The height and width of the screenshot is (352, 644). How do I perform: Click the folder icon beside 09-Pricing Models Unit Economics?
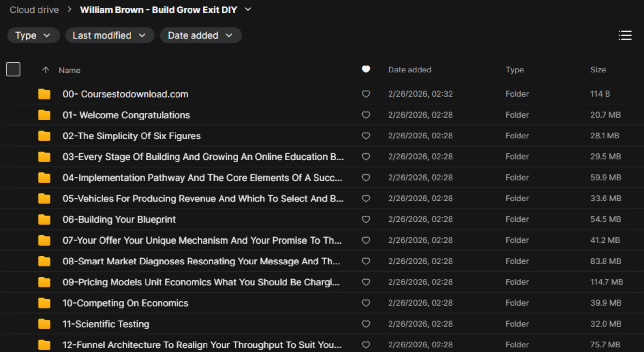(44, 282)
